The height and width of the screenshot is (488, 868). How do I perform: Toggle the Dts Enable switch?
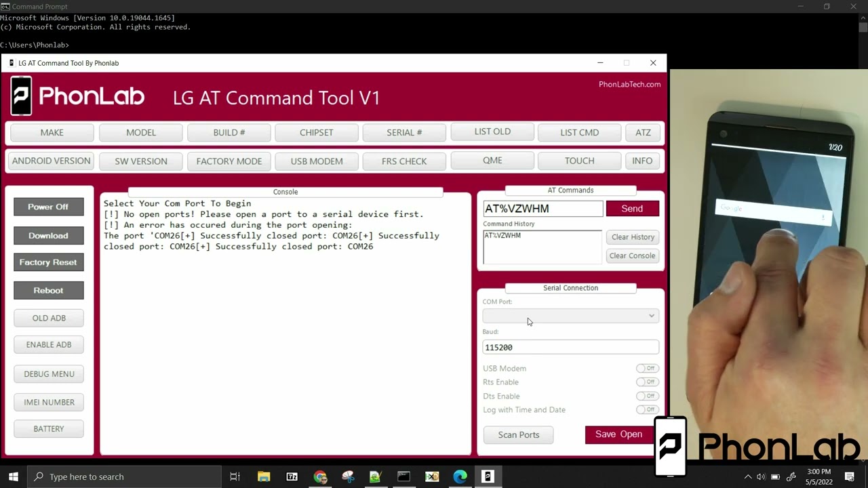pos(647,396)
